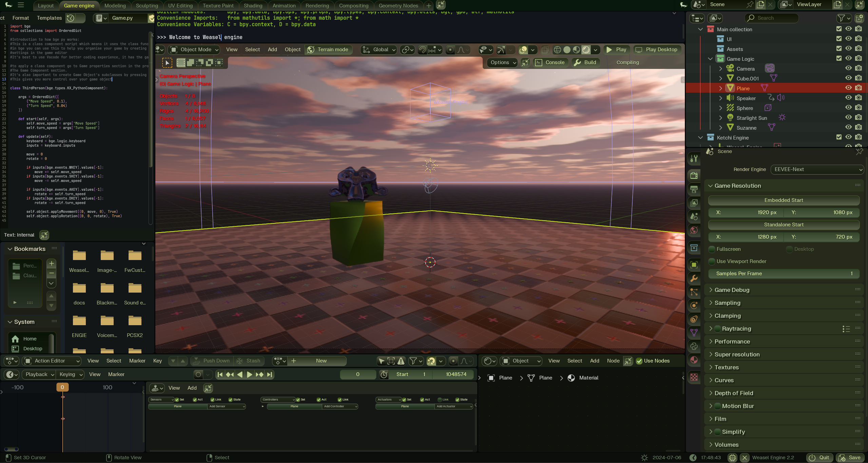Open the Tool properties tab
Screen dimensions: 868x463
pos(694,159)
